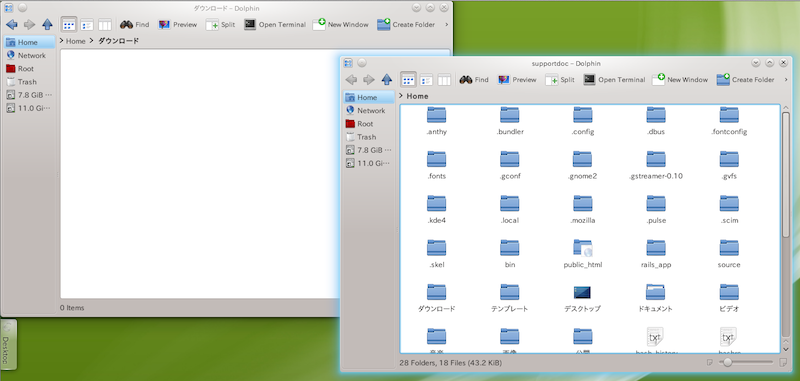The width and height of the screenshot is (800, 381).
Task: Switch to Details view in supportdoc window
Action: pyautogui.click(x=427, y=80)
